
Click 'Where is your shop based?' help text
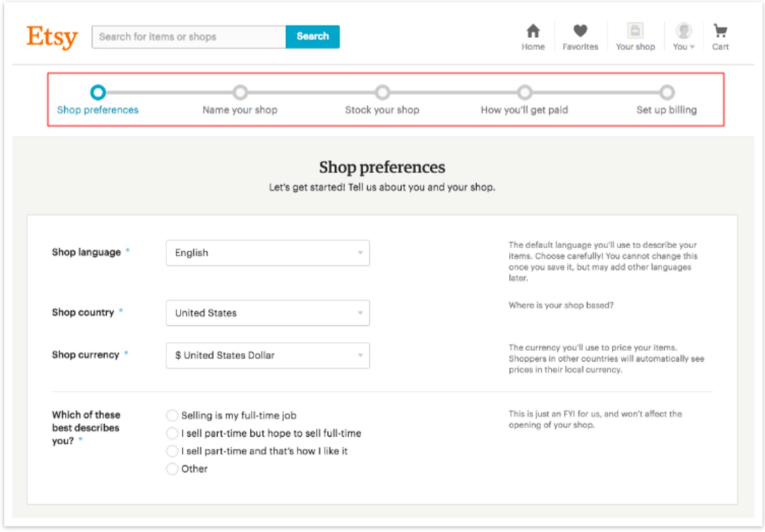coord(561,305)
